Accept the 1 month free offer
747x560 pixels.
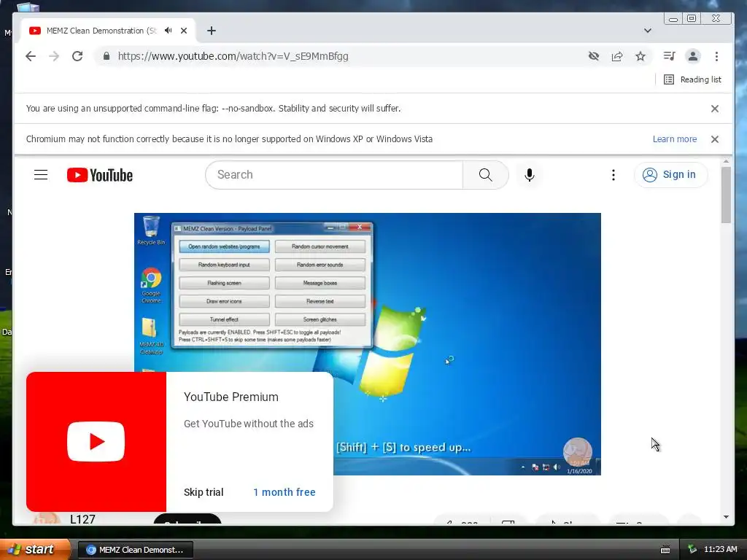285,492
